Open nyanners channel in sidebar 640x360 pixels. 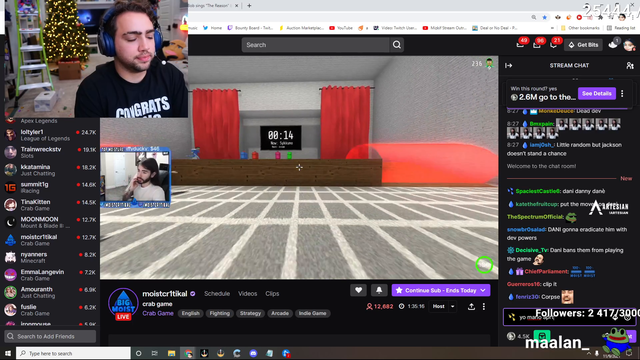coord(50,257)
